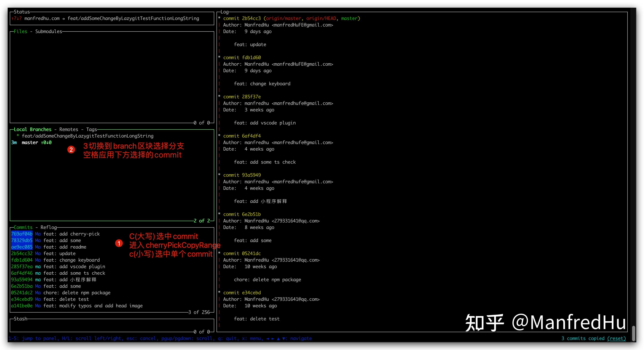Click 'q: quit' keybinding hint
Image resolution: width=644 pixels, height=350 pixels.
click(x=227, y=338)
